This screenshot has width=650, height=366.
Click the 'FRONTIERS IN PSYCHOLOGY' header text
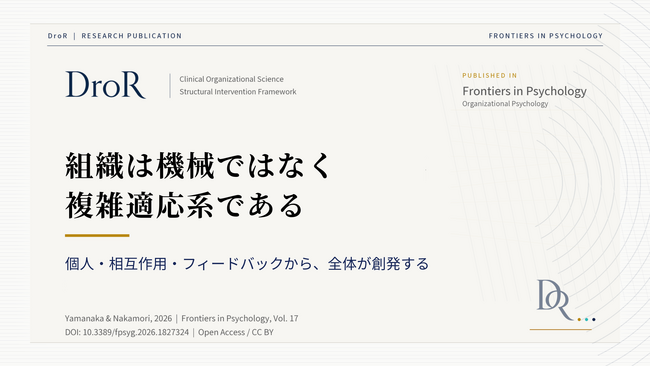(546, 36)
